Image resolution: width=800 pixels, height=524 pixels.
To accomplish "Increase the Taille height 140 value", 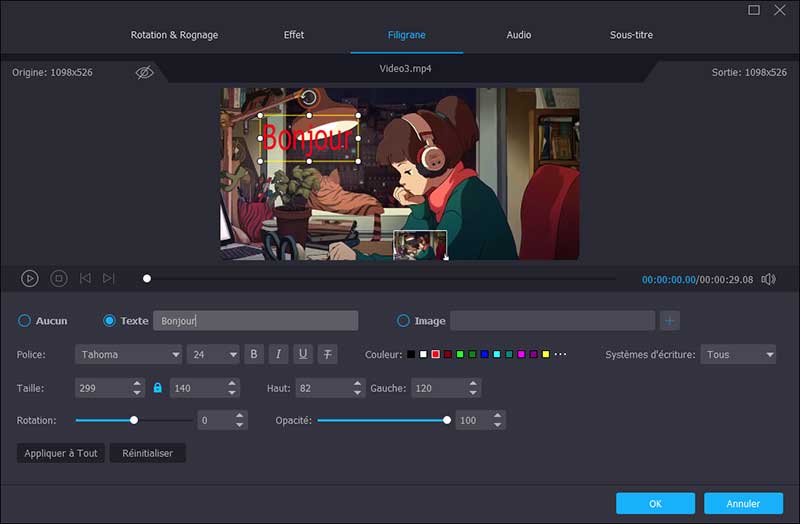I will 232,383.
